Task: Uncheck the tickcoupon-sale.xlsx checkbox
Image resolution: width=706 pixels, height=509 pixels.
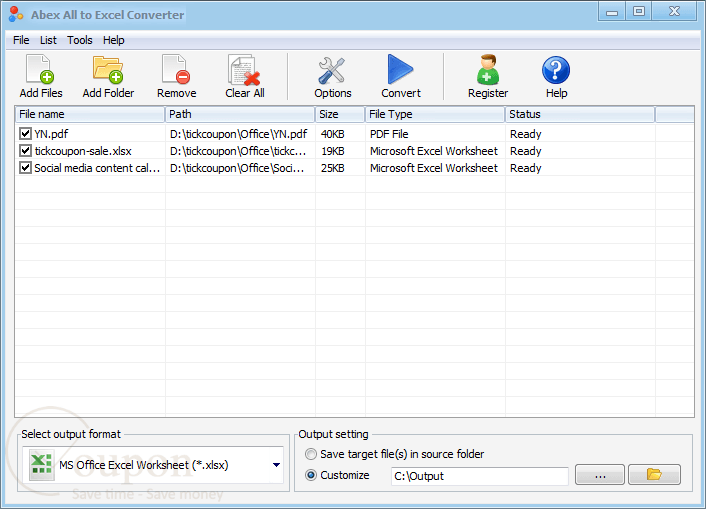Action: pos(25,150)
